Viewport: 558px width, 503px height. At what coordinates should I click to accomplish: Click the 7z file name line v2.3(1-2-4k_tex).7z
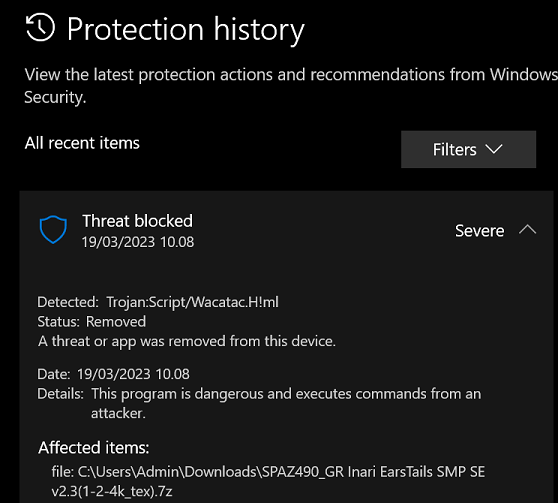point(112,491)
